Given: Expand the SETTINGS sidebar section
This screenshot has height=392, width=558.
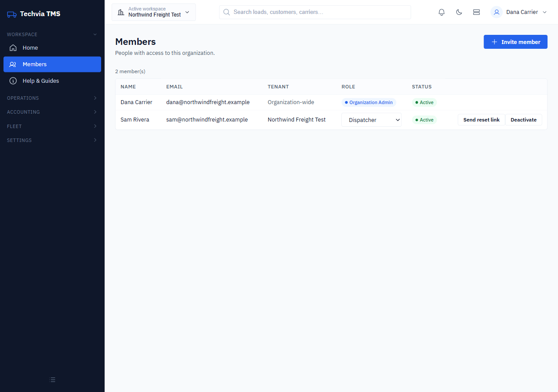Looking at the screenshot, I should coord(52,140).
